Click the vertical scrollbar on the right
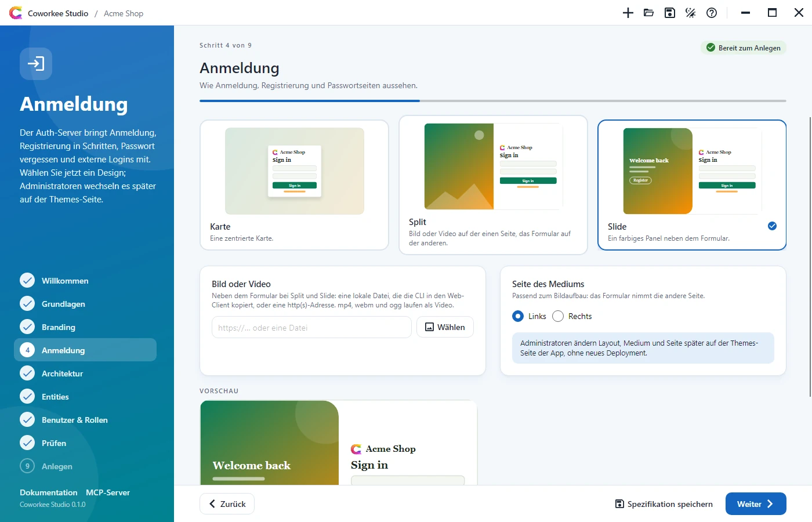The width and height of the screenshot is (812, 522). [x=810, y=256]
